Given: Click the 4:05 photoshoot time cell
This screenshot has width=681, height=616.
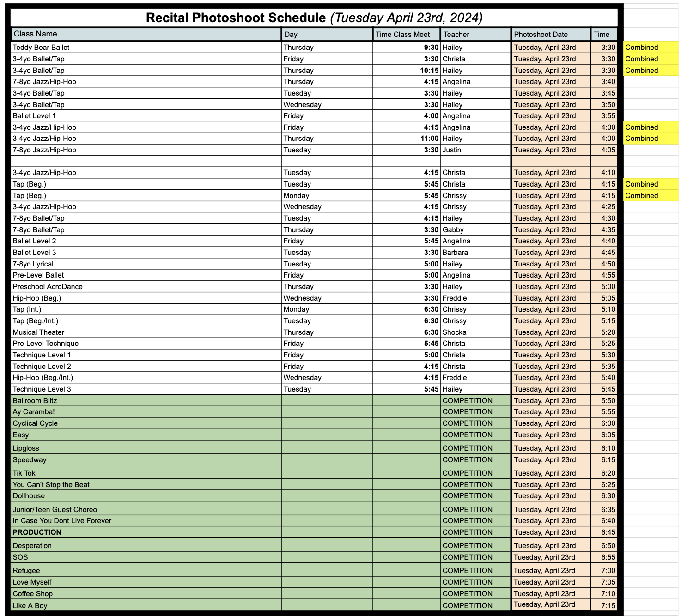Looking at the screenshot, I should [604, 150].
